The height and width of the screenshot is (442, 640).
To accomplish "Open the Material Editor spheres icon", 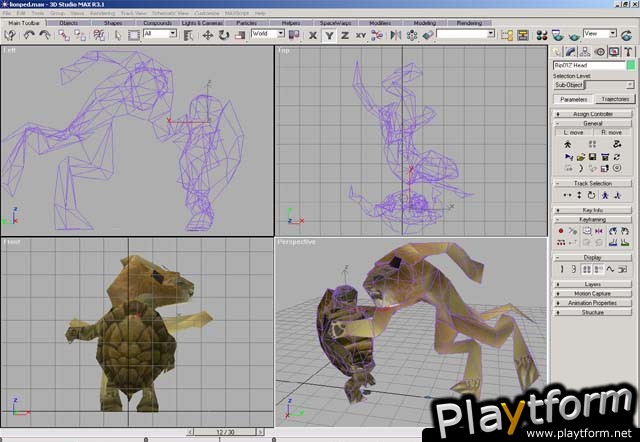I will click(x=542, y=36).
